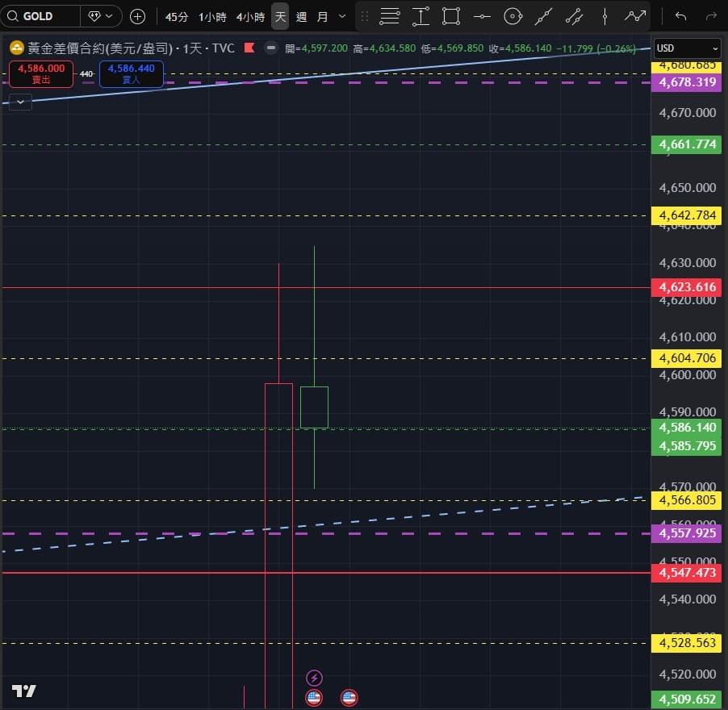The width and height of the screenshot is (728, 710).
Task: Select the Fib retracement tool
Action: tap(390, 17)
